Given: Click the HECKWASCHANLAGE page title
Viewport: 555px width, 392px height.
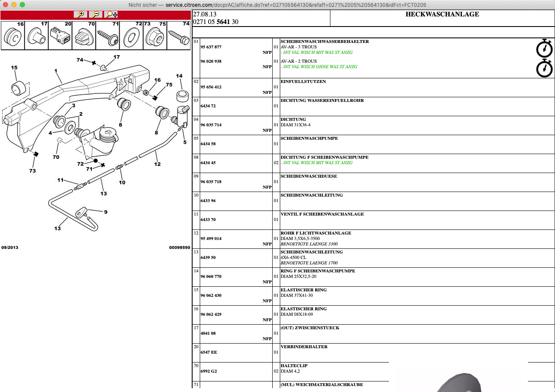Looking at the screenshot, I should (x=442, y=14).
